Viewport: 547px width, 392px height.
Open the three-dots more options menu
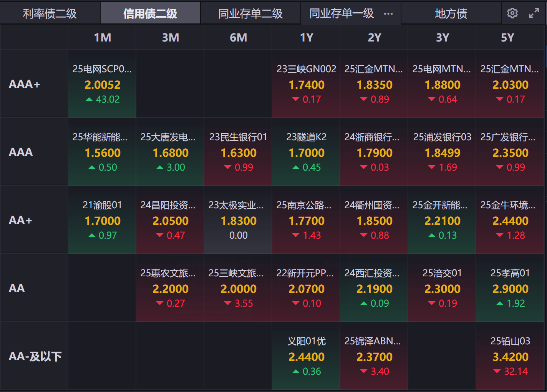(388, 14)
